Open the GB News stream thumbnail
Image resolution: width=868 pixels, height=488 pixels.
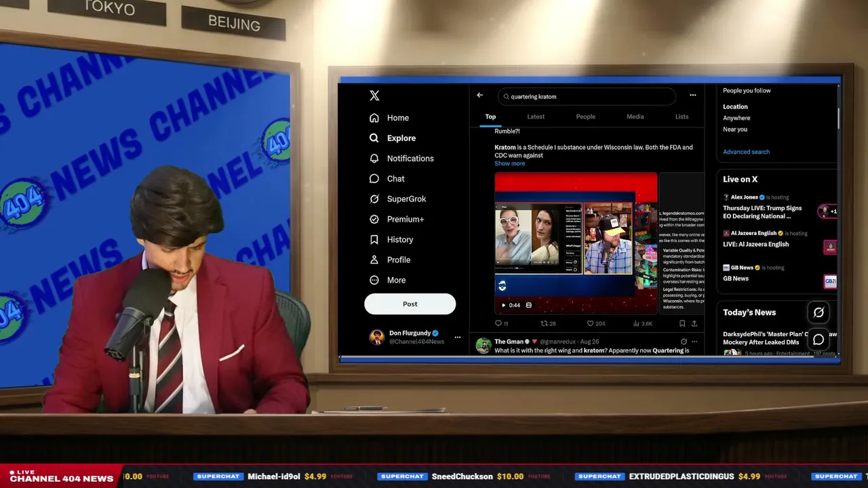tap(830, 281)
